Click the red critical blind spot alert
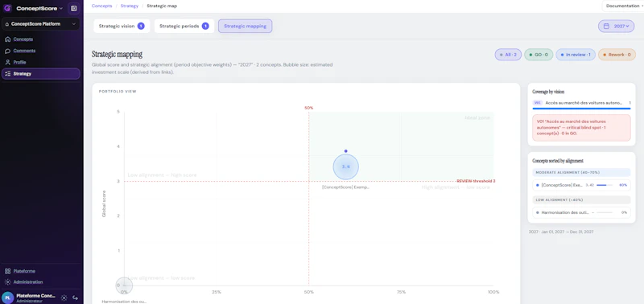 click(x=581, y=128)
